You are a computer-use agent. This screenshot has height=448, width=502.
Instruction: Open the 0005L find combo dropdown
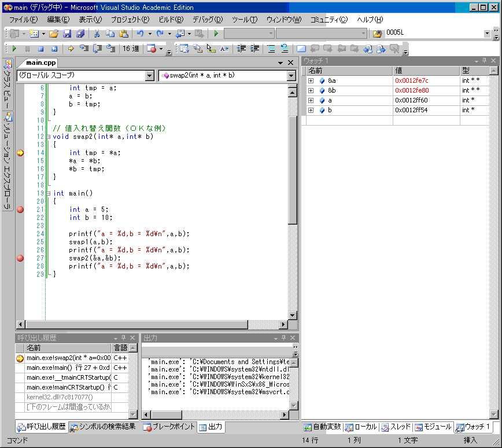pyautogui.click(x=487, y=34)
